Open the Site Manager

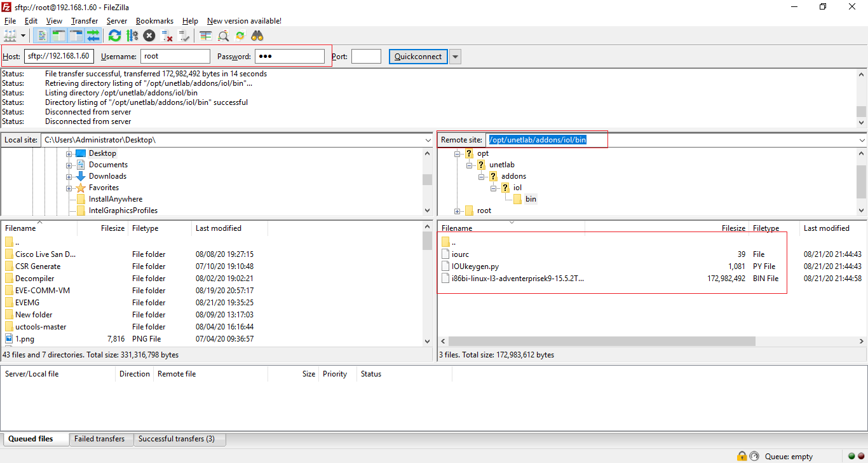[x=10, y=36]
